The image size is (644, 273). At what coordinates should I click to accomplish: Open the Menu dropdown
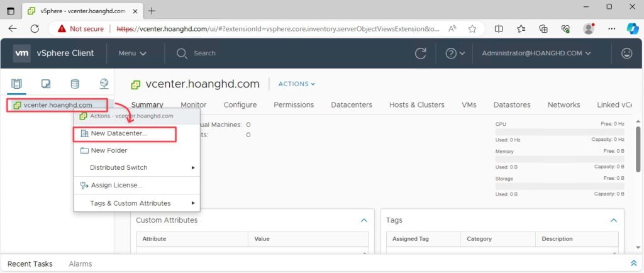click(x=133, y=53)
